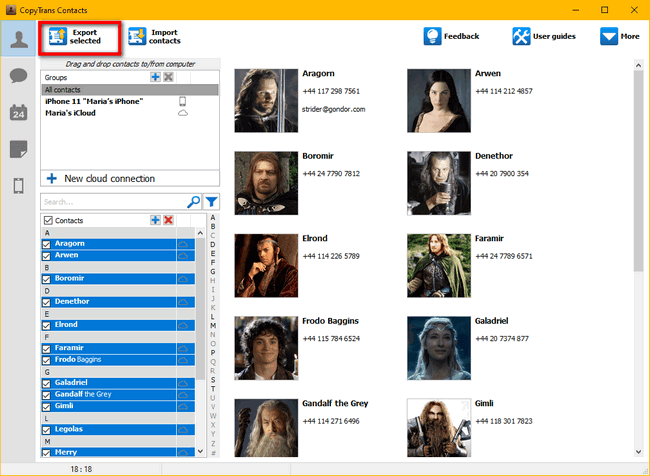Uncheck the Faramir checkbox
The image size is (650, 476).
(46, 349)
